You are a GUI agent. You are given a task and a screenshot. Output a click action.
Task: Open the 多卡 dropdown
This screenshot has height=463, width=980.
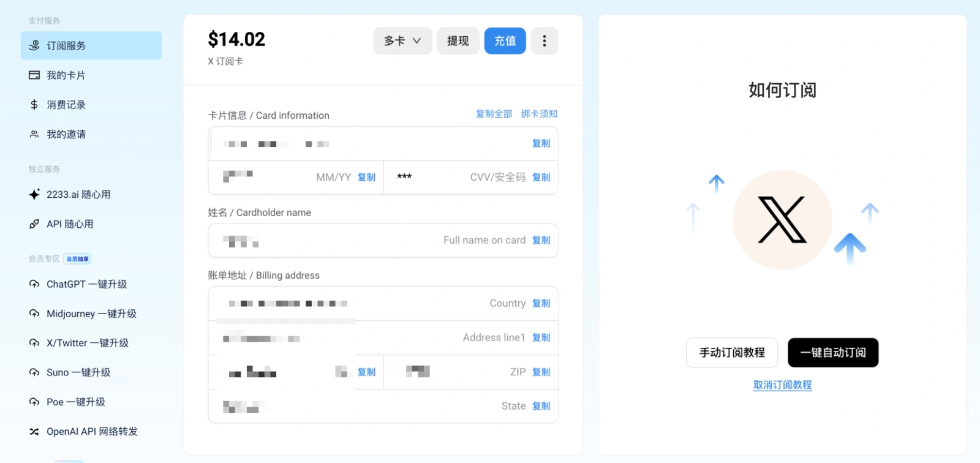point(402,41)
